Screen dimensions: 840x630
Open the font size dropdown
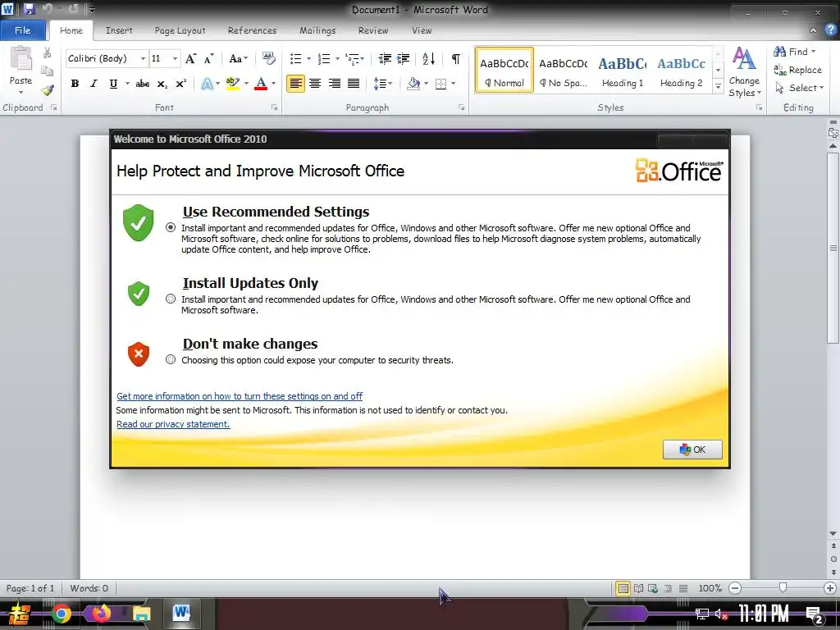point(175,58)
